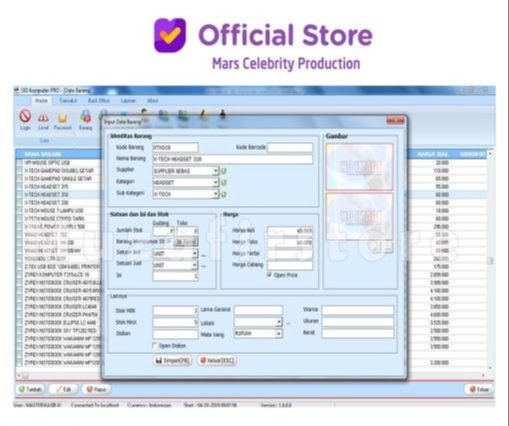Click the Nama Barang input field
This screenshot has width=509, height=426.
click(x=233, y=159)
